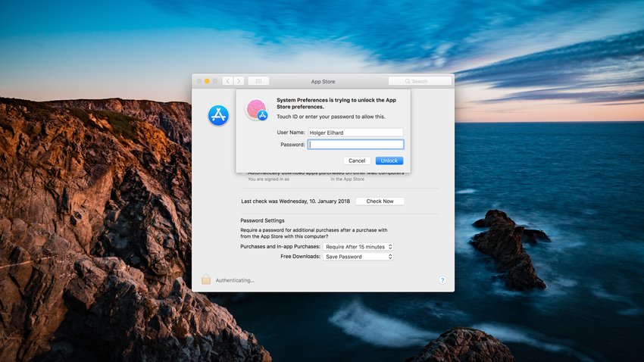Click the large App Store icon
This screenshot has width=644, height=362.
pyautogui.click(x=218, y=115)
